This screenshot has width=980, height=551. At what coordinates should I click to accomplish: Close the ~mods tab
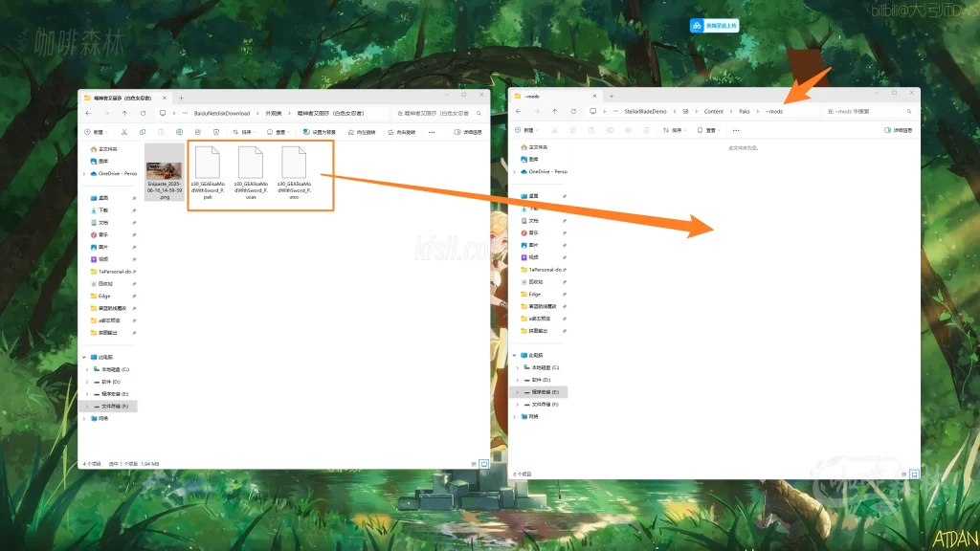coord(594,97)
